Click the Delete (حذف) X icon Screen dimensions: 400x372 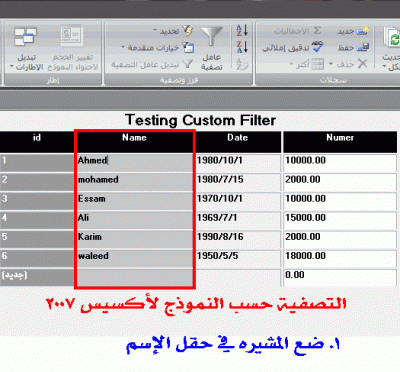[x=362, y=63]
